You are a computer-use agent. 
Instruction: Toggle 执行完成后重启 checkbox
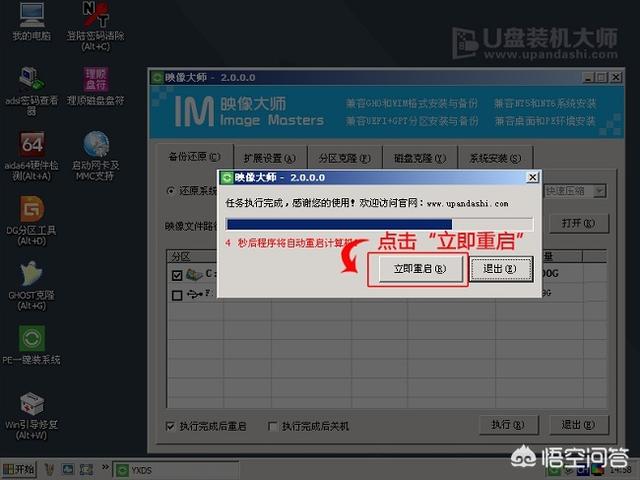click(170, 426)
